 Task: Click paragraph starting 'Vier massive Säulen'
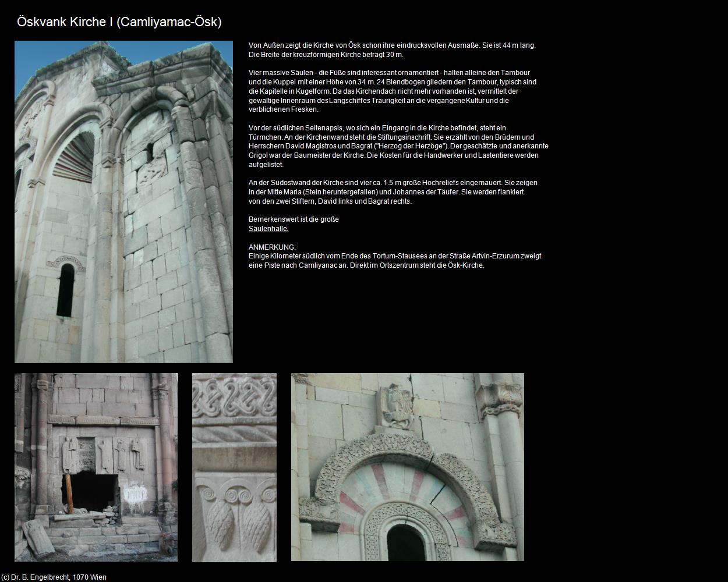[393, 91]
